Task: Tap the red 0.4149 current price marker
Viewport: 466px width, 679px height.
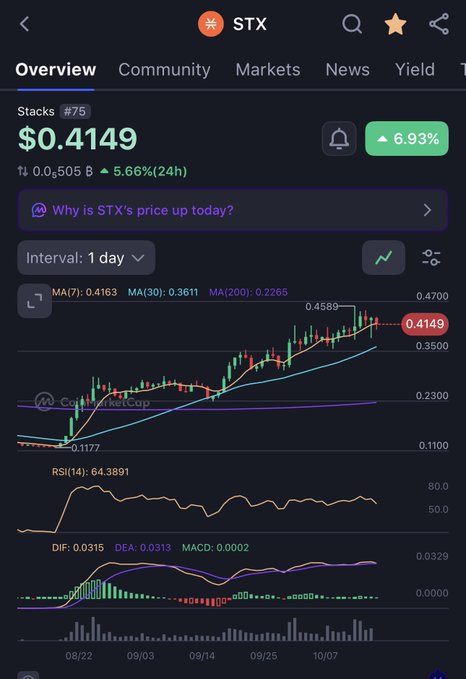Action: (x=425, y=324)
